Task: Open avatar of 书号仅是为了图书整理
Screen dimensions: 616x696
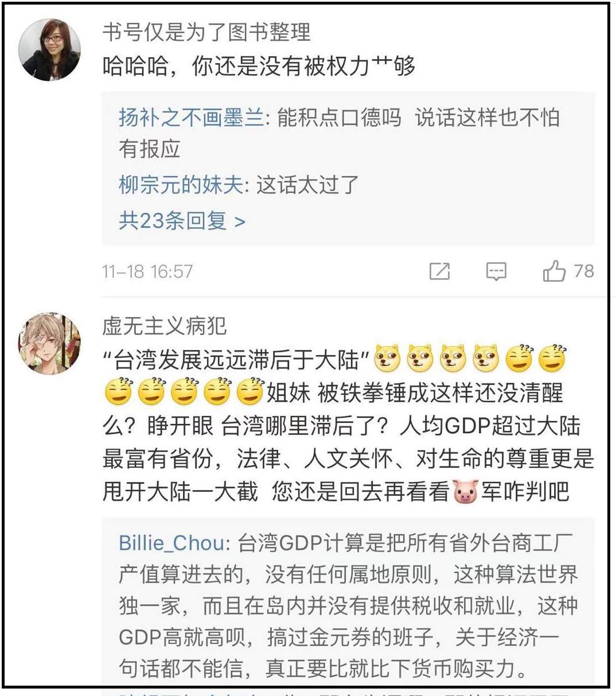Action: click(x=49, y=50)
